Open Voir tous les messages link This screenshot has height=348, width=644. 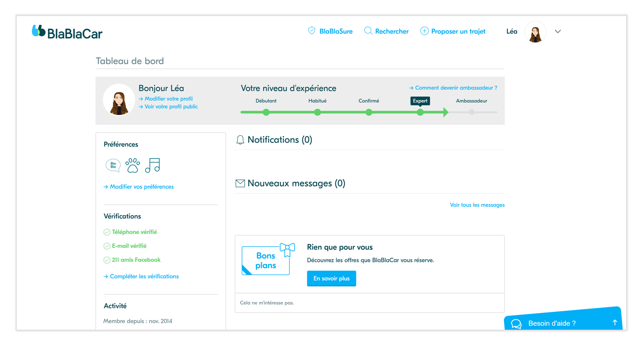(x=477, y=205)
